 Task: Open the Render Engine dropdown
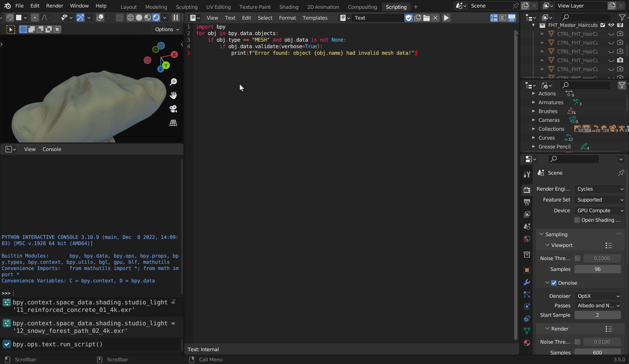pyautogui.click(x=600, y=189)
